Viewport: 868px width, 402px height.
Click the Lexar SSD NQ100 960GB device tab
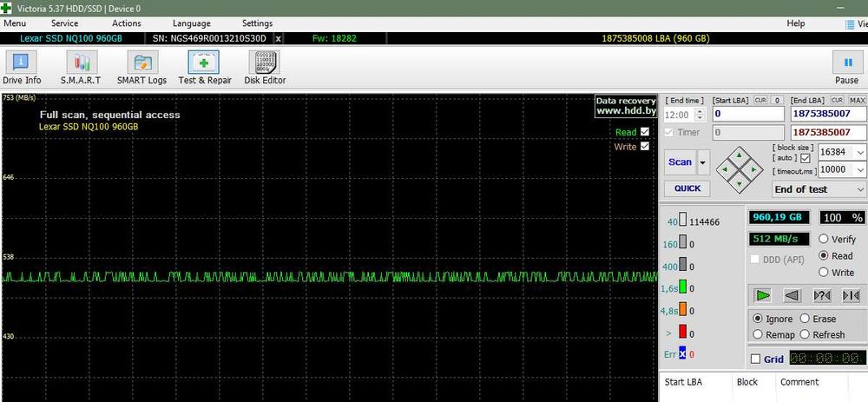point(71,39)
